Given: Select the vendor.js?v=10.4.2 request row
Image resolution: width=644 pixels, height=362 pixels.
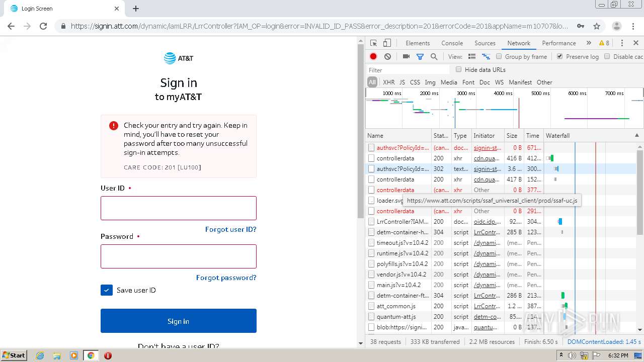Looking at the screenshot, I should (501, 275).
